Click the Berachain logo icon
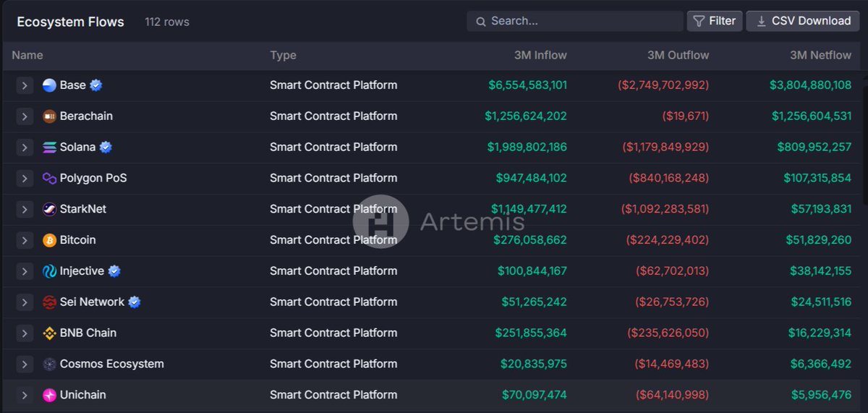The image size is (868, 413). pyautogui.click(x=49, y=116)
